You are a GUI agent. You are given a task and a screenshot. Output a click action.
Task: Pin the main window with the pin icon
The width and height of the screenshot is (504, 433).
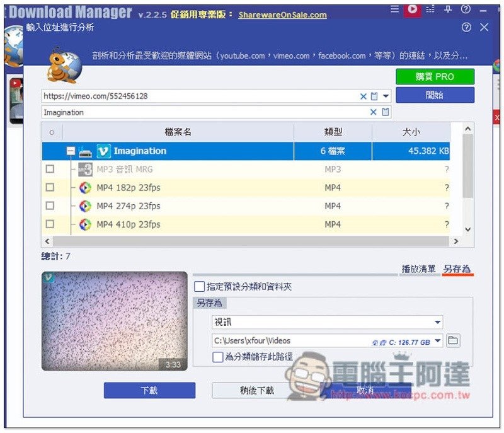(x=448, y=9)
